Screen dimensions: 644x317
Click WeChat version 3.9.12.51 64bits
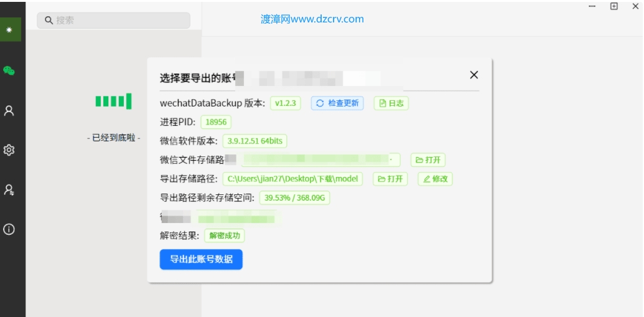point(254,141)
